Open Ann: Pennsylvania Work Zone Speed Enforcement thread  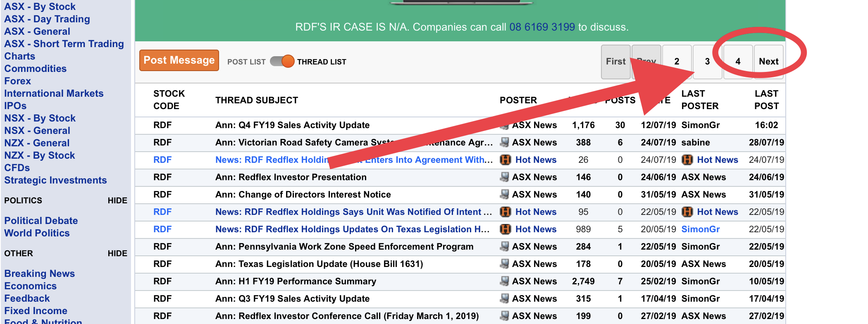click(x=344, y=247)
